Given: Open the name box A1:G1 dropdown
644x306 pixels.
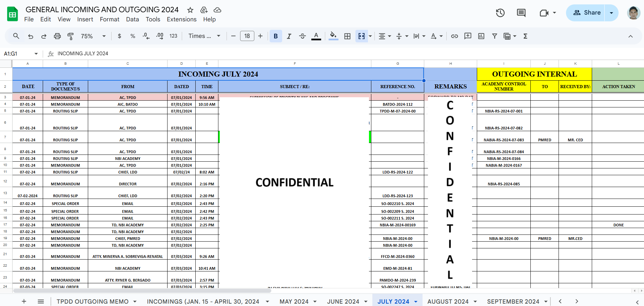Looking at the screenshot, I should click(x=36, y=54).
